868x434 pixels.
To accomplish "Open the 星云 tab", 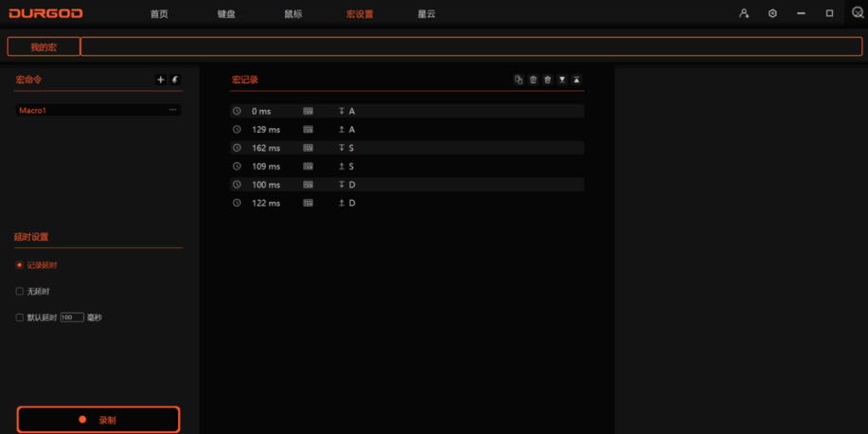I will click(427, 14).
